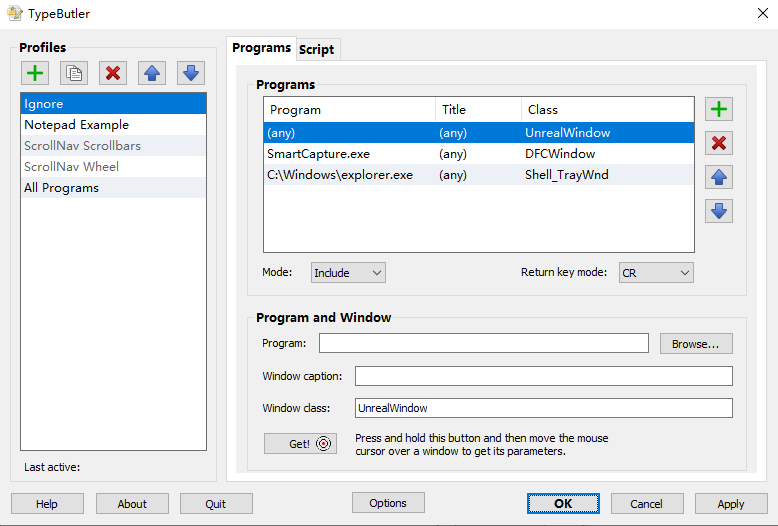
Task: Open the Mode dropdown showing Include
Action: click(348, 272)
